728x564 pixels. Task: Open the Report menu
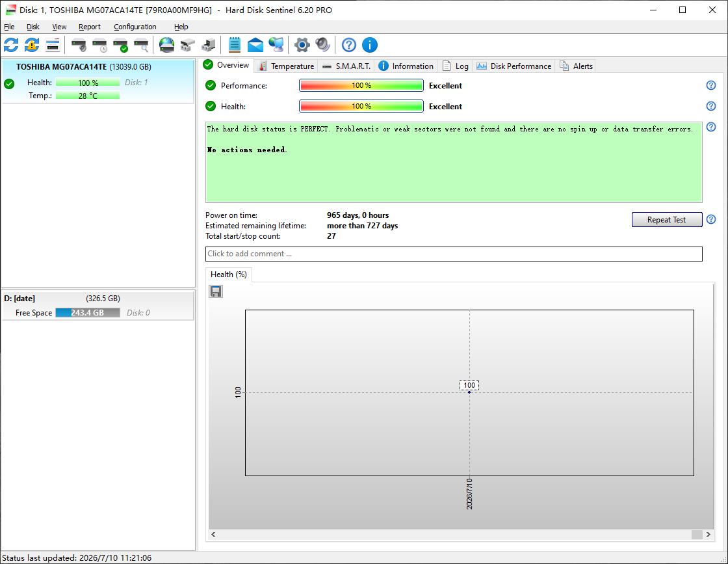pos(90,27)
